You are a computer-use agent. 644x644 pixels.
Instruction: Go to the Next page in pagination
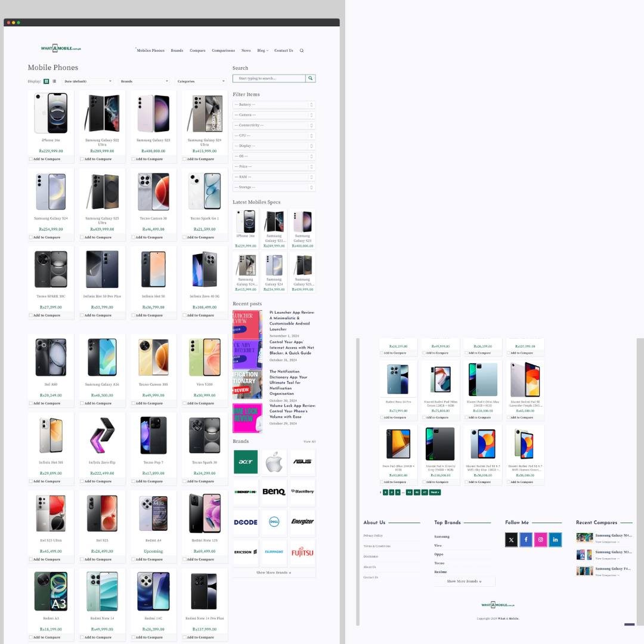pos(435,492)
